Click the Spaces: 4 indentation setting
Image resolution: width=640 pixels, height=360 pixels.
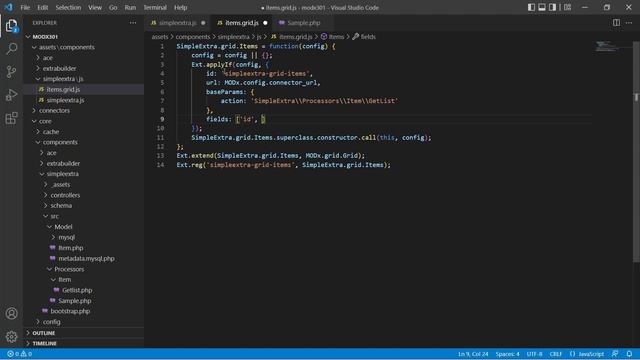507,354
